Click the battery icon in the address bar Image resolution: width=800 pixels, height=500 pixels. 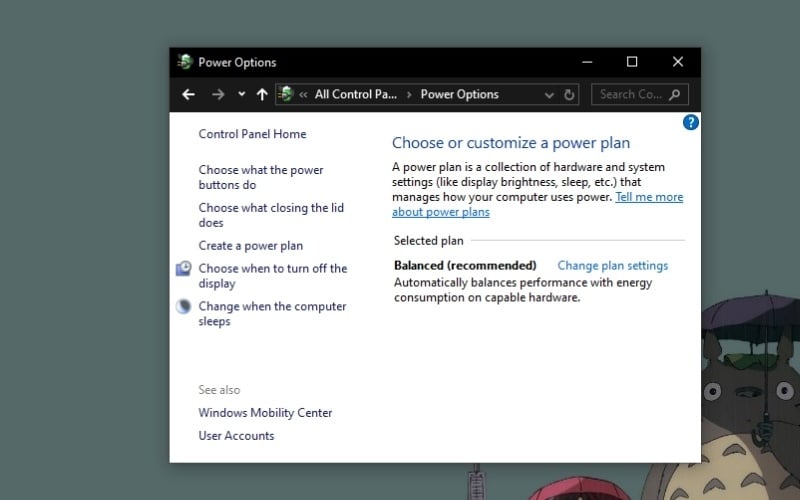click(286, 94)
